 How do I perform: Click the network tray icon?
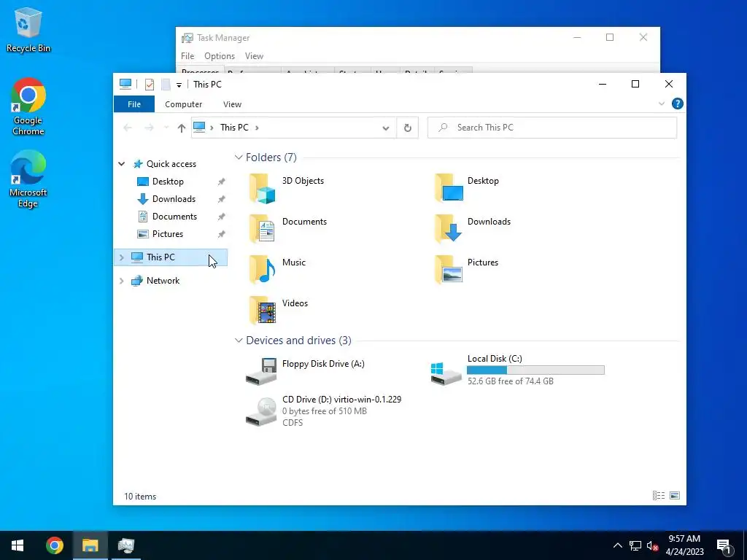(635, 545)
